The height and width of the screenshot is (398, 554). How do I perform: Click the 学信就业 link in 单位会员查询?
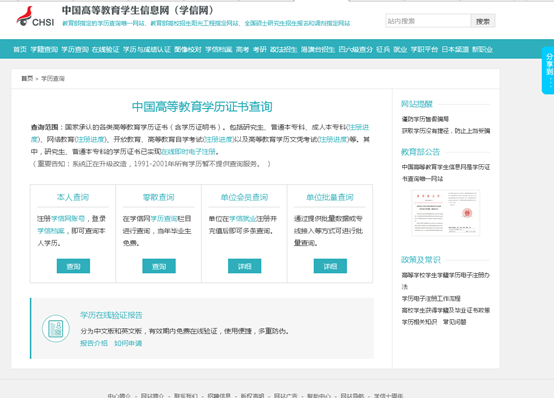point(243,218)
